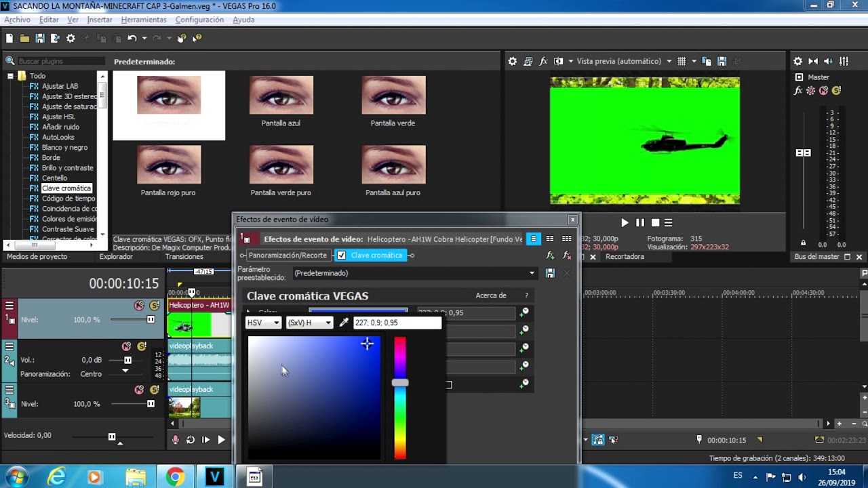This screenshot has width=868, height=488.
Task: Solo the Master bus
Action: [x=836, y=90]
